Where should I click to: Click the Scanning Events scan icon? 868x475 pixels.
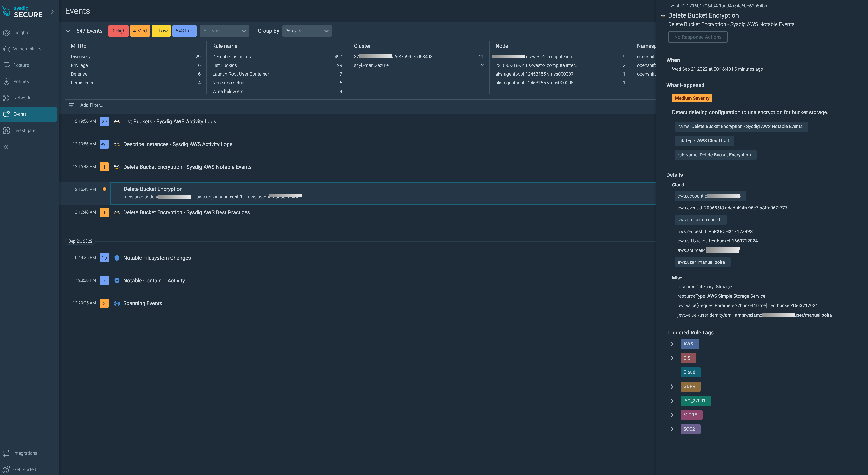pyautogui.click(x=117, y=303)
